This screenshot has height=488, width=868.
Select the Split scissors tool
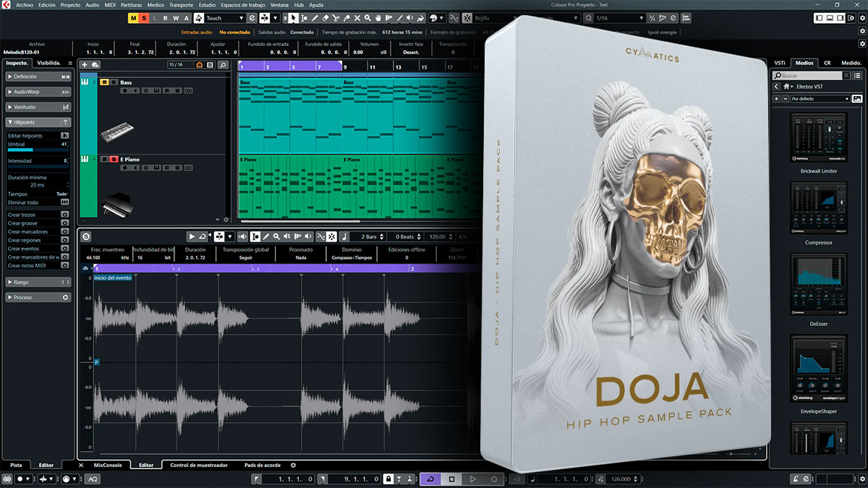[x=336, y=17]
